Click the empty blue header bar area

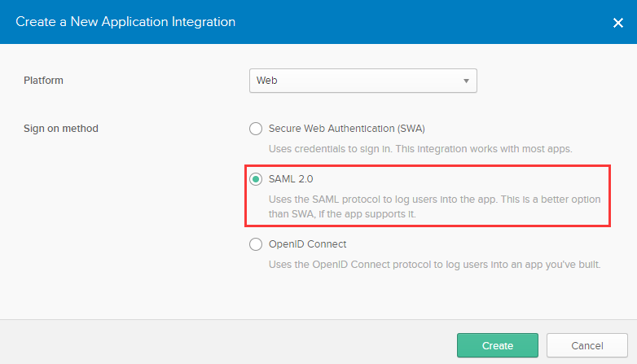(424, 22)
